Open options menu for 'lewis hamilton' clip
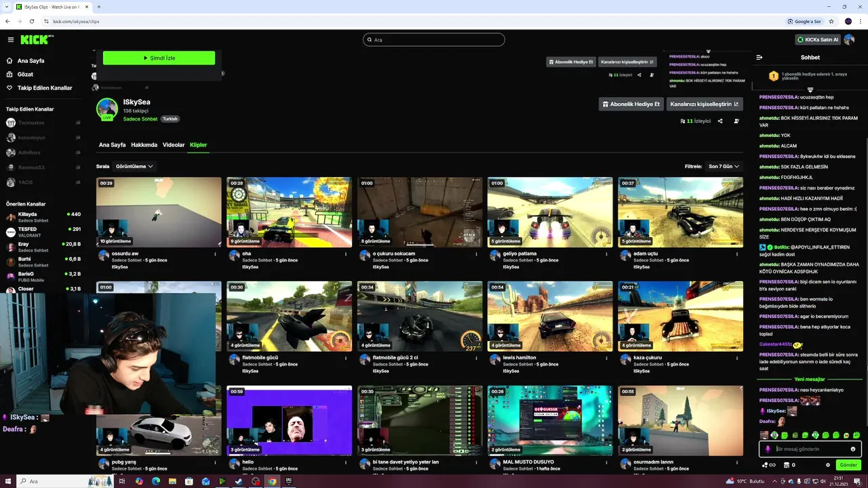Screen dimensions: 868x488 (x=606, y=358)
